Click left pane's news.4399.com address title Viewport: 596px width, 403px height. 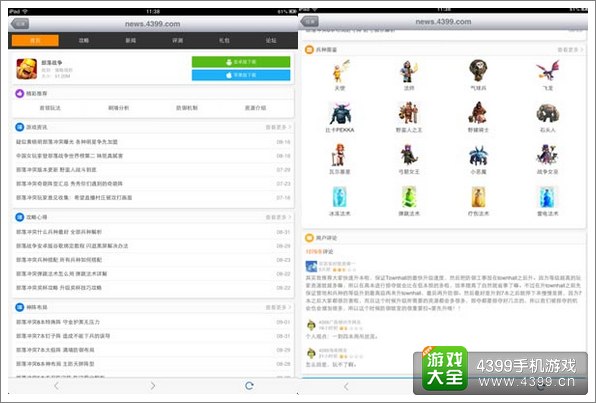[x=152, y=24]
